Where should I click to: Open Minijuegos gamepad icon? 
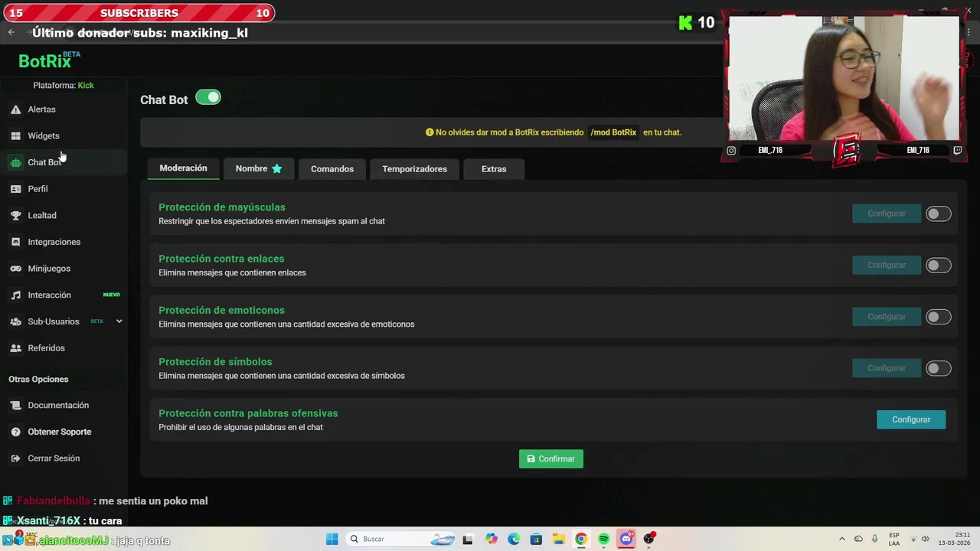[15, 269]
